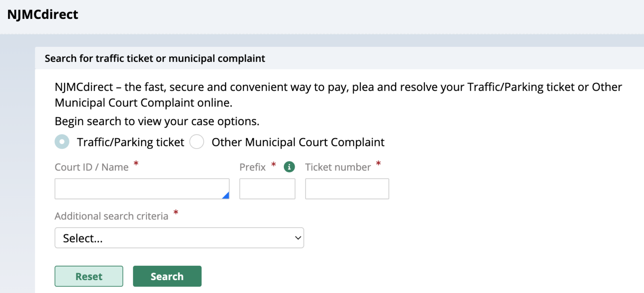Screen dimensions: 644x293
Task: Click the NJMCdirect page title
Action: 43,15
